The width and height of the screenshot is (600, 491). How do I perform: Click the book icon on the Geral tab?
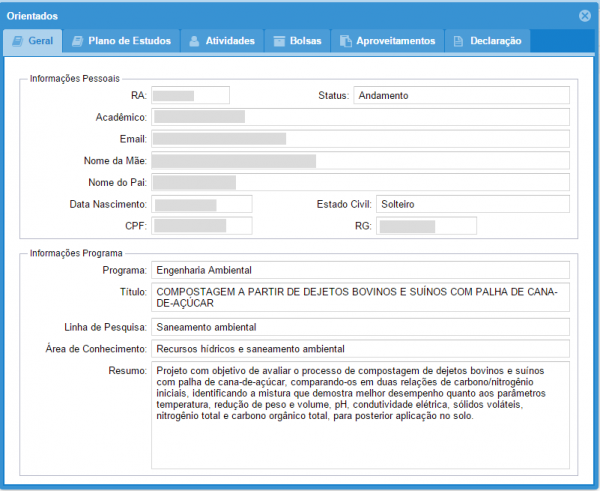tap(17, 41)
